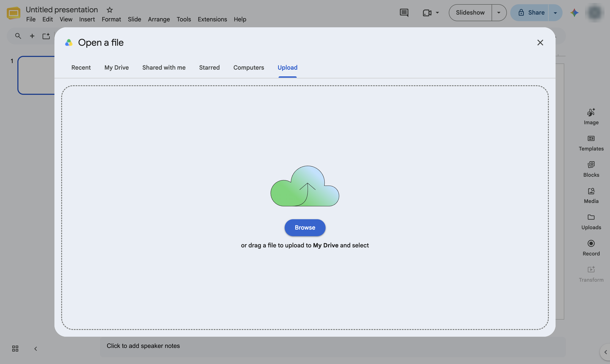Open the Gemini sparkle assistant
The height and width of the screenshot is (364, 610).
pos(574,12)
